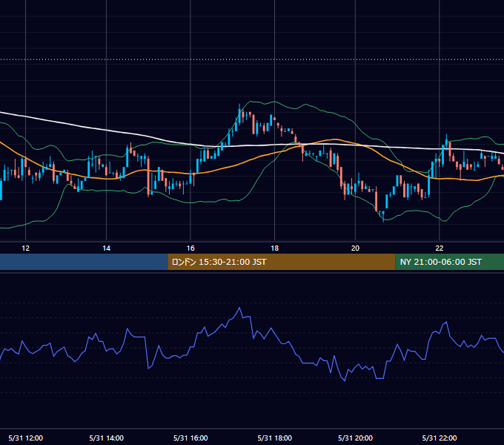Image resolution: width=504 pixels, height=445 pixels.
Task: Click the London 15:30-21:00 JST session bar
Action: (281, 262)
